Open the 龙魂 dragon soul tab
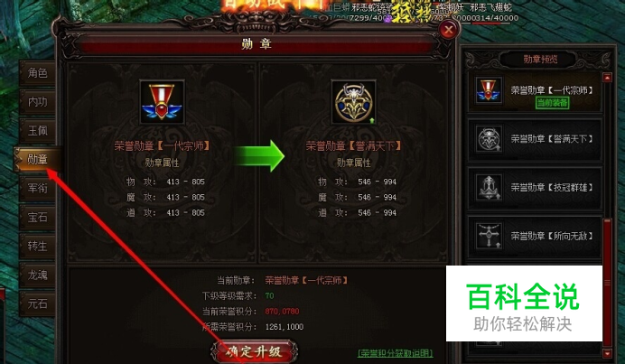625x364 pixels. click(37, 275)
